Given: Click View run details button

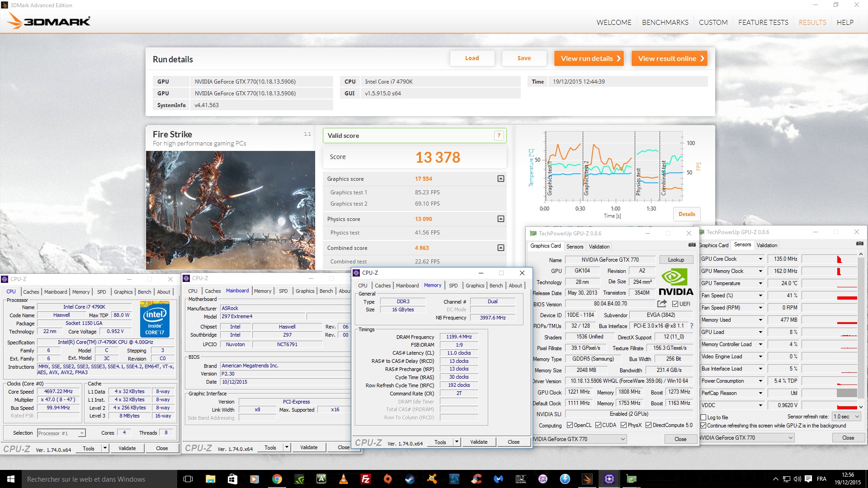Looking at the screenshot, I should pos(589,58).
